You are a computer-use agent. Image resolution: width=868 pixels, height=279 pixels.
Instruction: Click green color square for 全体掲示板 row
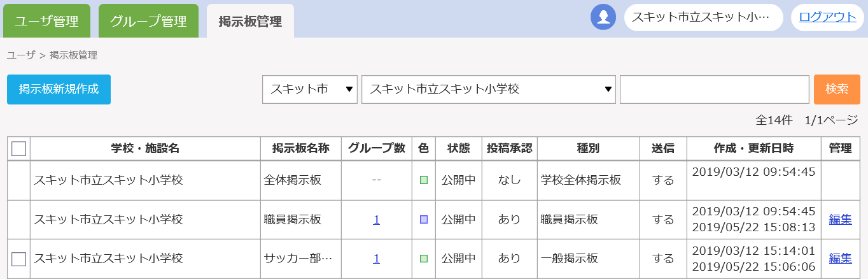(424, 180)
